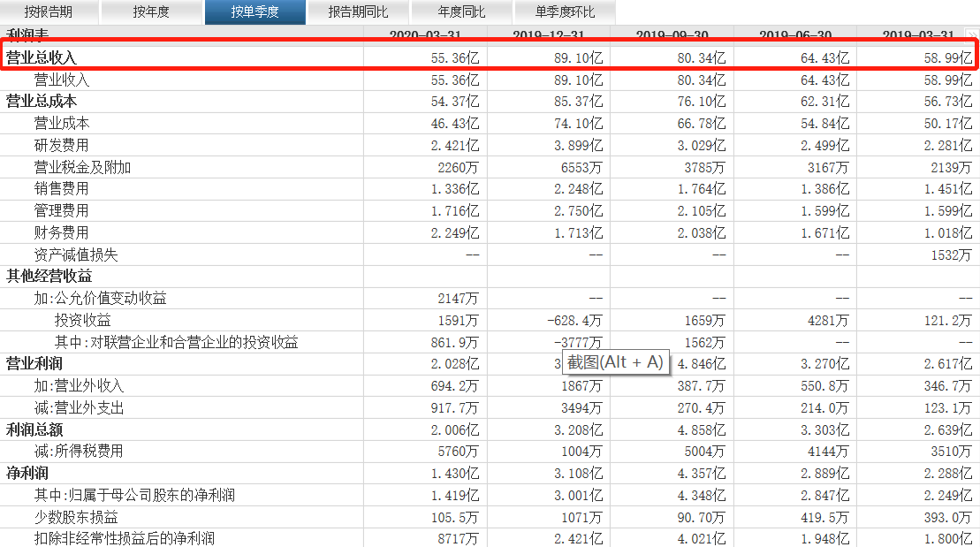Select the 单季度环比 tab
980x547 pixels.
click(x=564, y=12)
